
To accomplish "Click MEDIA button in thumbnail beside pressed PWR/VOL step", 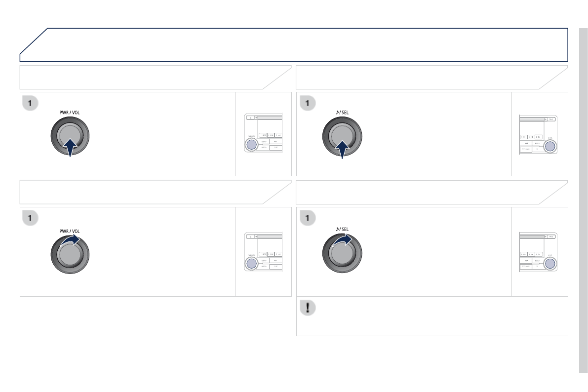I will point(264,148).
